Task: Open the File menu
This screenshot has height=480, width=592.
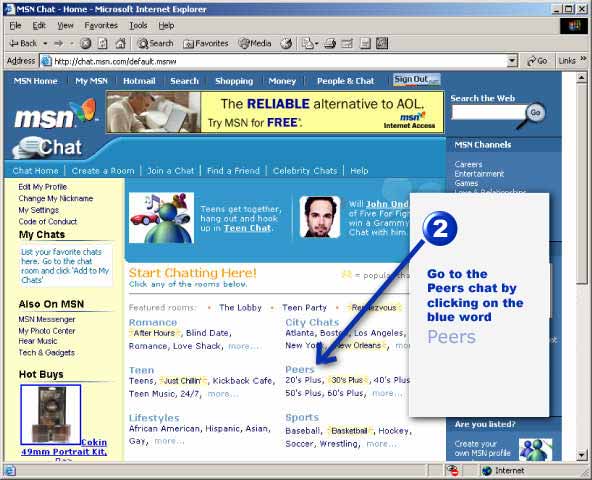Action: 15,25
